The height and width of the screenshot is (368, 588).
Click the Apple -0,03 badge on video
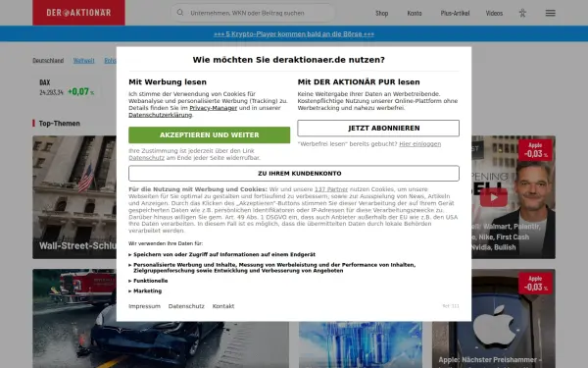[x=535, y=150]
